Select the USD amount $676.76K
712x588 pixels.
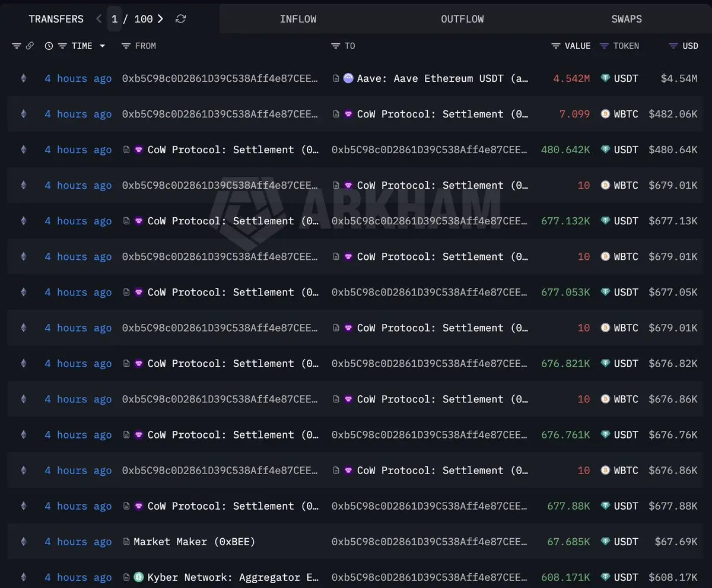coord(673,434)
